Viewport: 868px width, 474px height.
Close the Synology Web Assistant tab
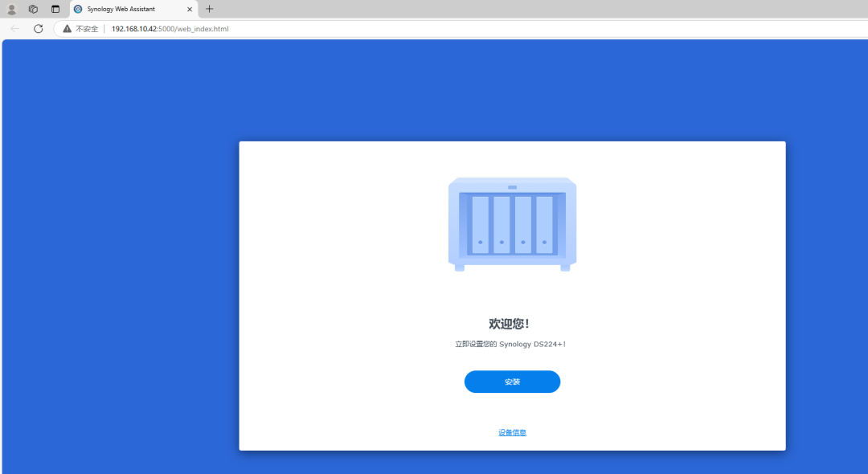pyautogui.click(x=190, y=10)
